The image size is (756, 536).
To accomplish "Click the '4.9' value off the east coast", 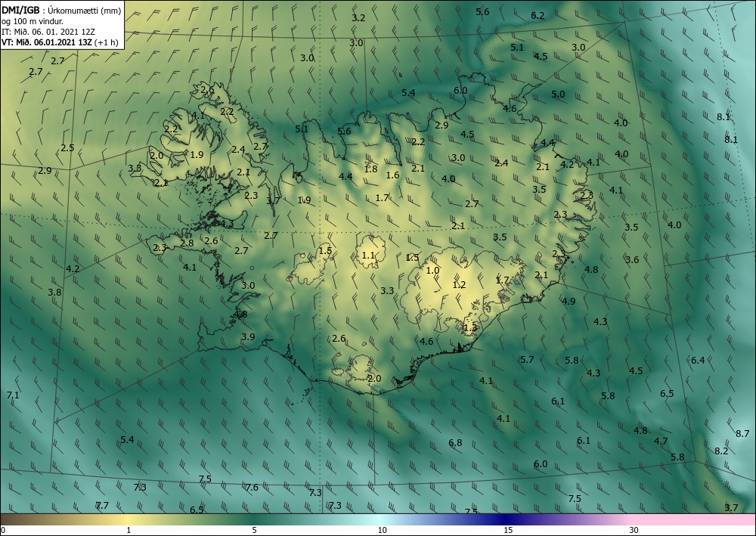I will [x=569, y=301].
